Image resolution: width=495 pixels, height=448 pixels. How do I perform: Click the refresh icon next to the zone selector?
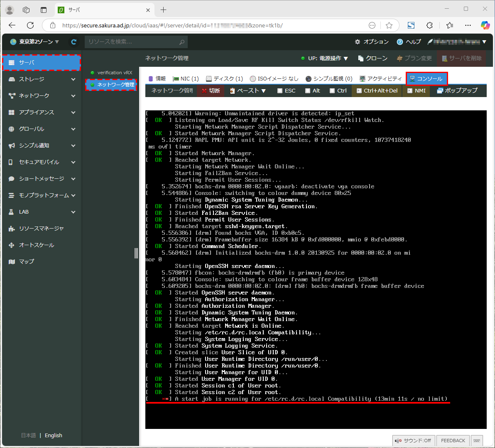tap(74, 41)
